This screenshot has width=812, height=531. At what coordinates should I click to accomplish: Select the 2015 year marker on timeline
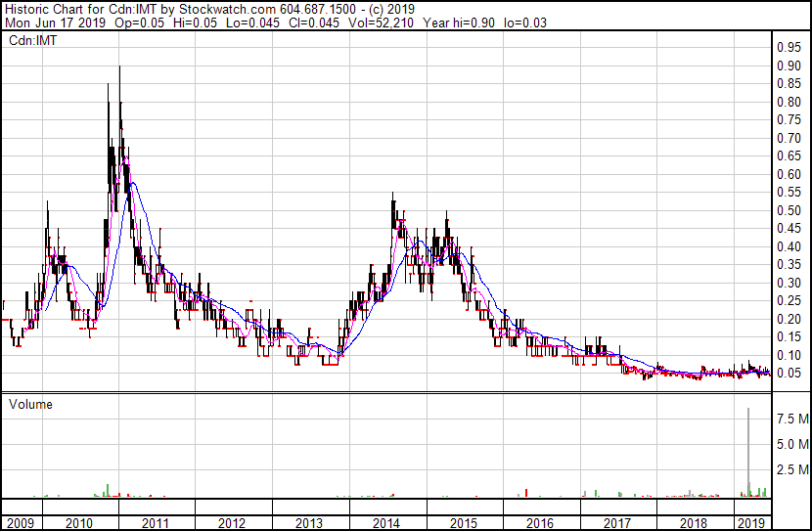tap(463, 523)
